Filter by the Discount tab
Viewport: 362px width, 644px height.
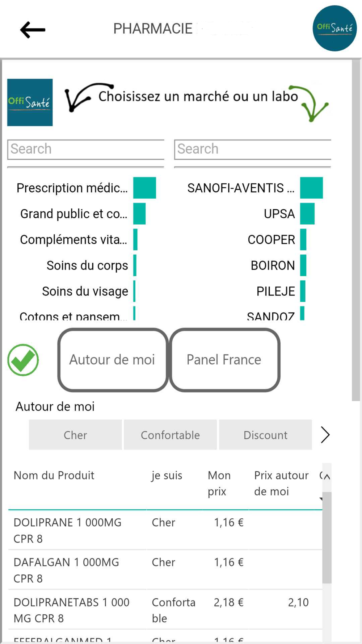(x=265, y=435)
